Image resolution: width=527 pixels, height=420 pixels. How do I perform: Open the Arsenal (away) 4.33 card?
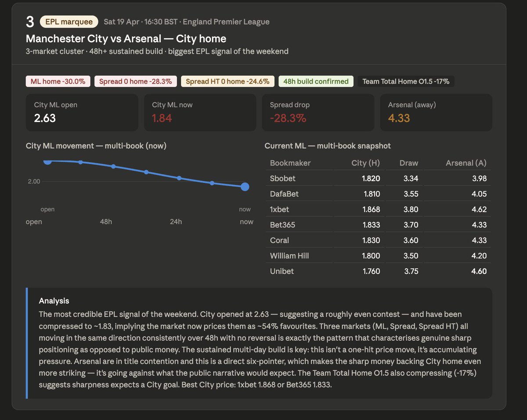(436, 112)
